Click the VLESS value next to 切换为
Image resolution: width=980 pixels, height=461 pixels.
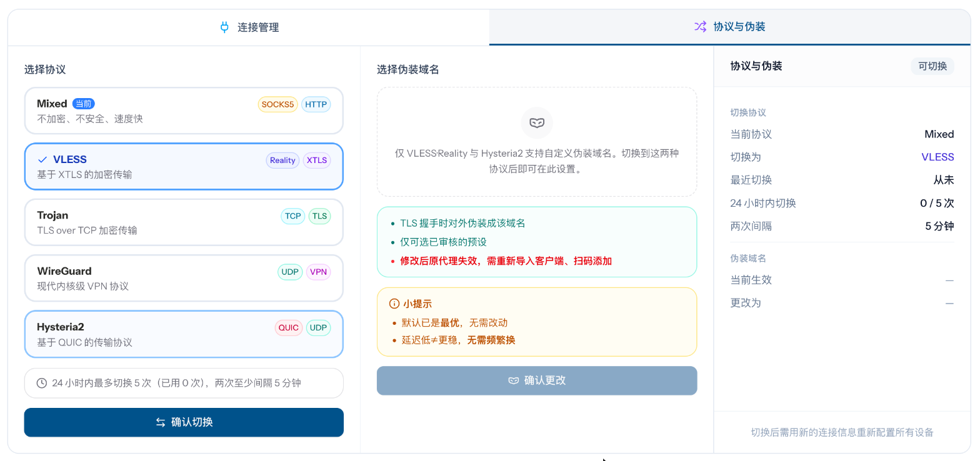pyautogui.click(x=937, y=157)
